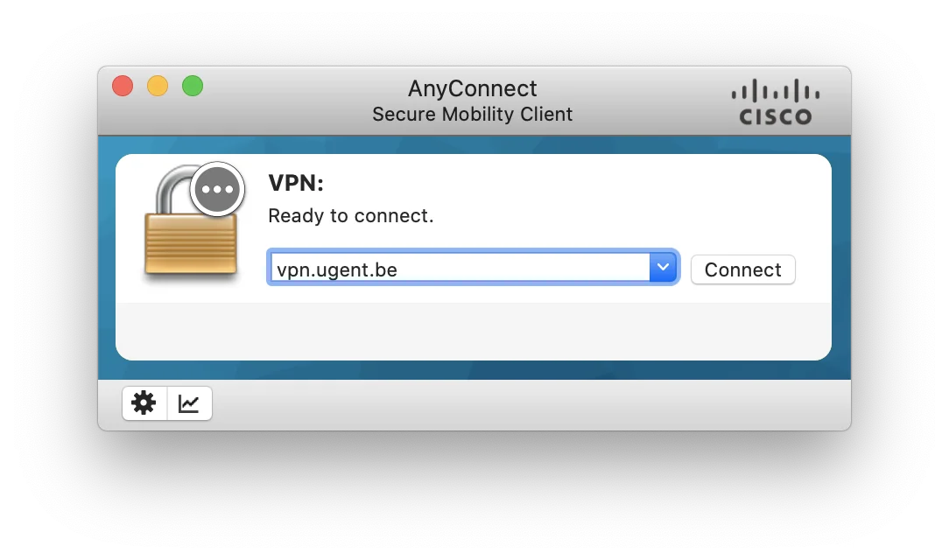Open the statistics graph icon
Image resolution: width=949 pixels, height=560 pixels.
tap(189, 402)
